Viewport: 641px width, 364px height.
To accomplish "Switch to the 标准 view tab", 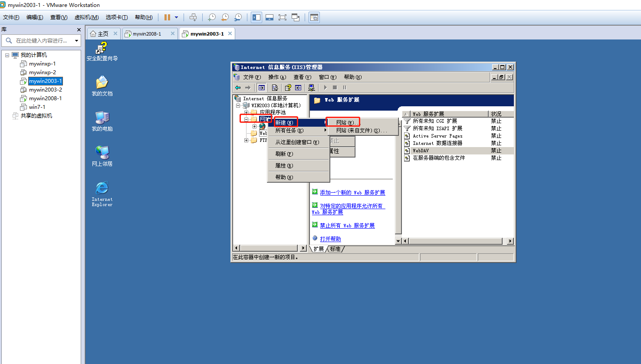I will tap(335, 249).
